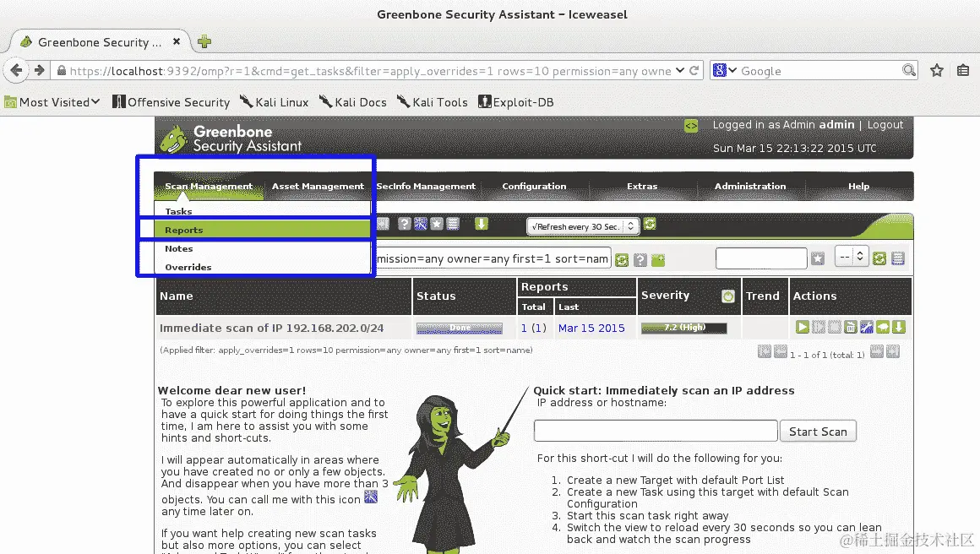Open the help icon in the Tasks toolbar
This screenshot has width=980, height=554.
pyautogui.click(x=405, y=224)
